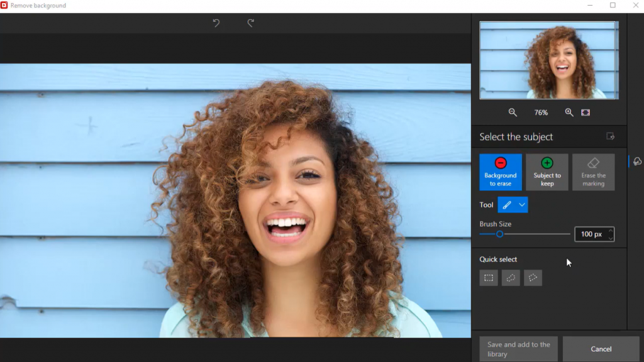
Task: Increase brush size with the stepper arrow
Action: coord(610,231)
